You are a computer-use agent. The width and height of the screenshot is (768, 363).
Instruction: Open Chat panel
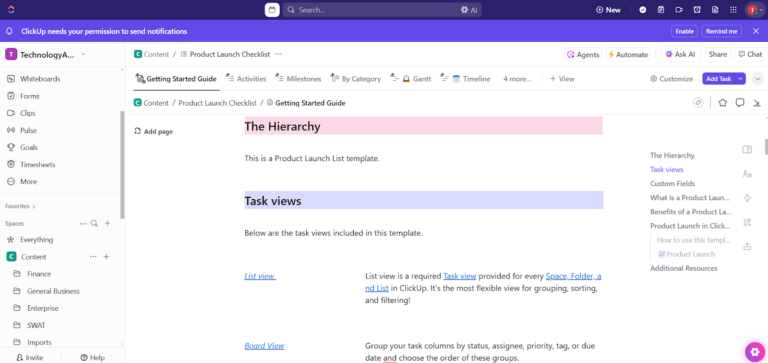point(750,54)
